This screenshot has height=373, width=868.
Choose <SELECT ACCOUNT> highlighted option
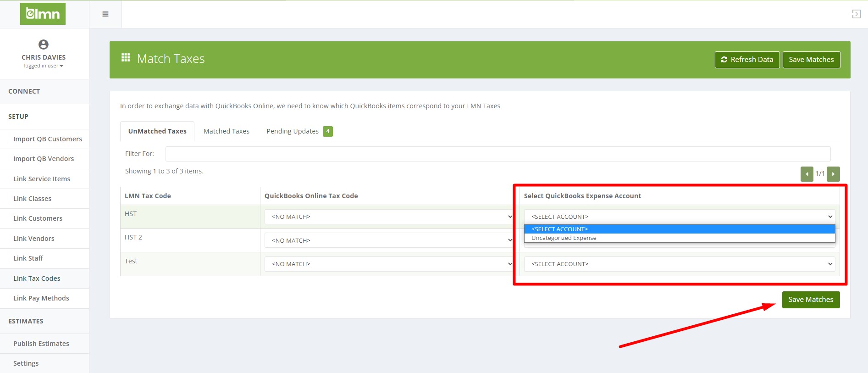[x=680, y=229]
